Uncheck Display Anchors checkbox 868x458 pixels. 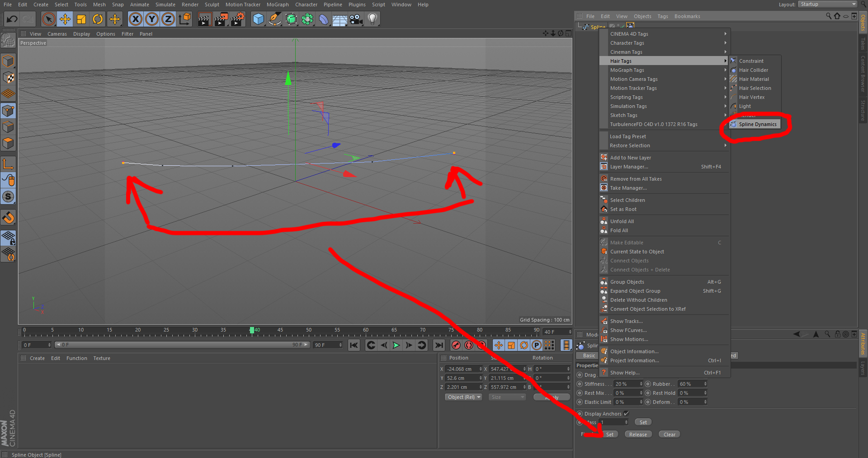coord(626,413)
